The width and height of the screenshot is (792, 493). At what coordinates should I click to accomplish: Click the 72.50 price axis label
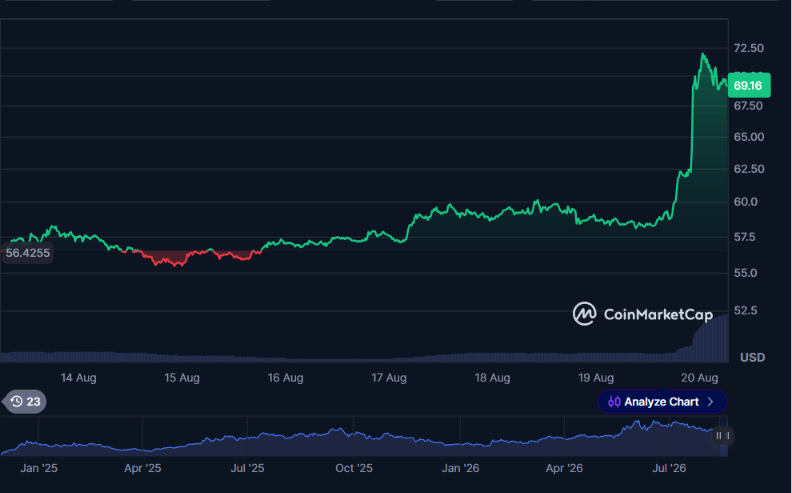point(749,48)
